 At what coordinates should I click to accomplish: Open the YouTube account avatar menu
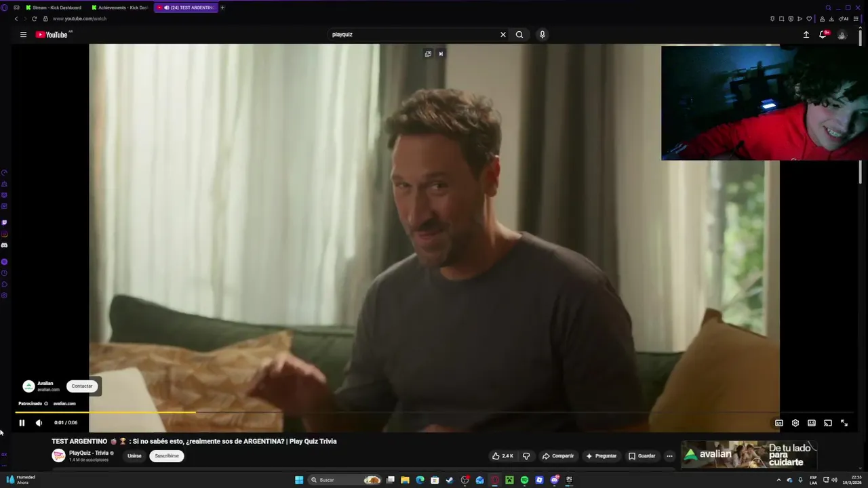842,35
